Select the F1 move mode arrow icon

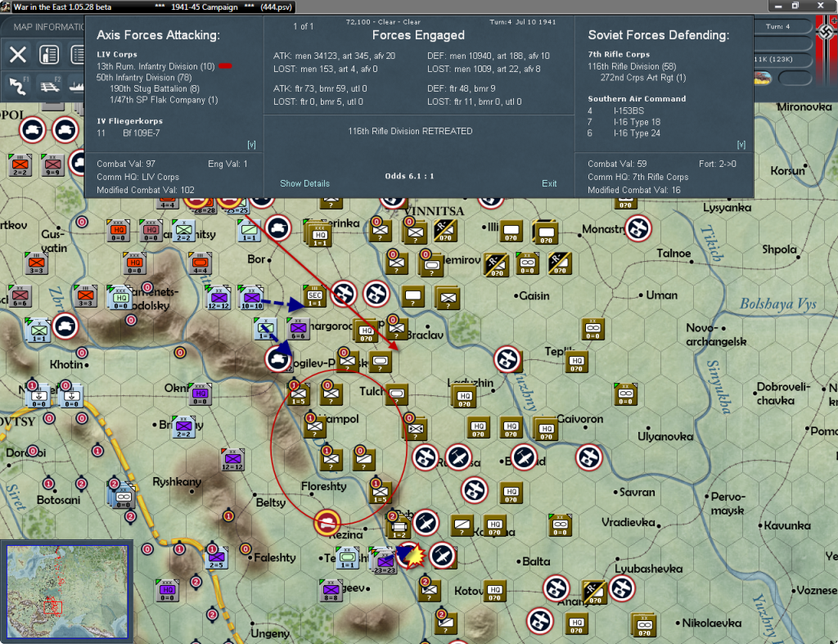pos(18,85)
